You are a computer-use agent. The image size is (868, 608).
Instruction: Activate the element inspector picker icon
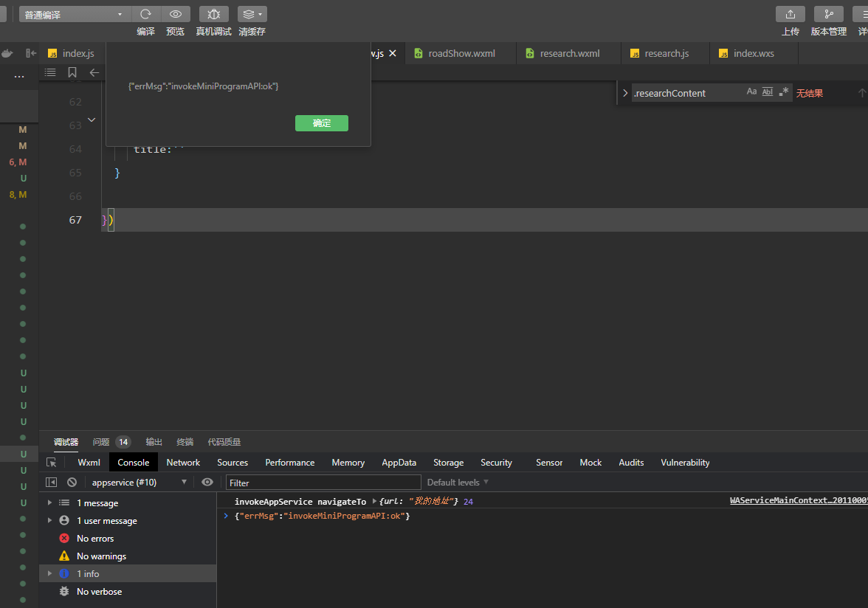pos(52,463)
